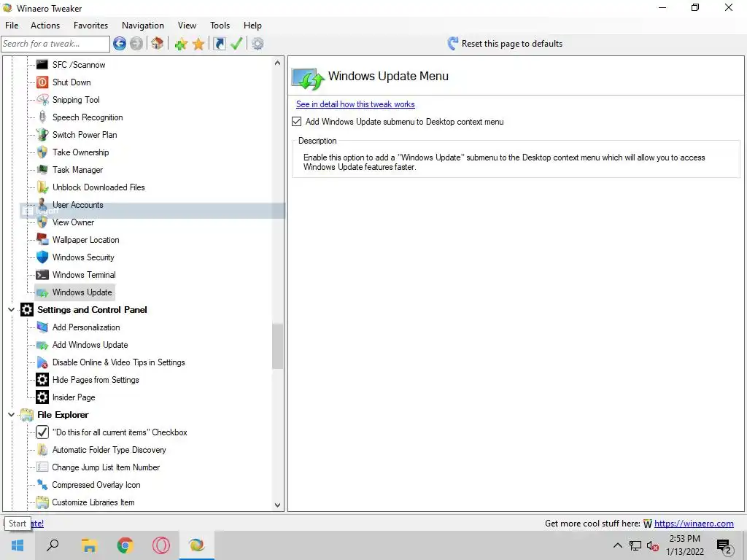Click the Hide Pages from Settings gear icon
Image resolution: width=747 pixels, height=560 pixels.
42,379
